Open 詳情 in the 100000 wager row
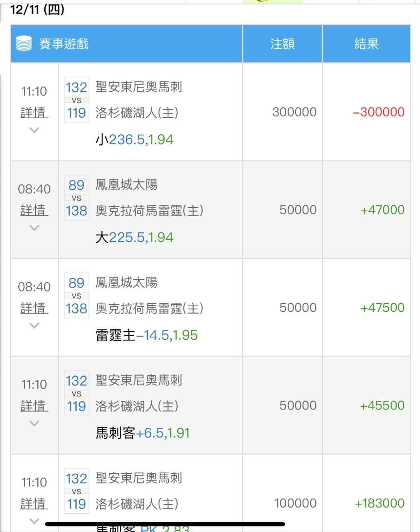420x532 pixels. (34, 503)
